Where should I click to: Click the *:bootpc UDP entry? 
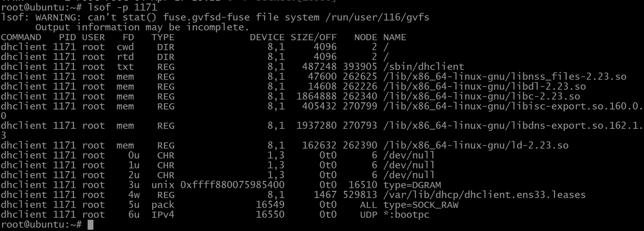tap(406, 214)
